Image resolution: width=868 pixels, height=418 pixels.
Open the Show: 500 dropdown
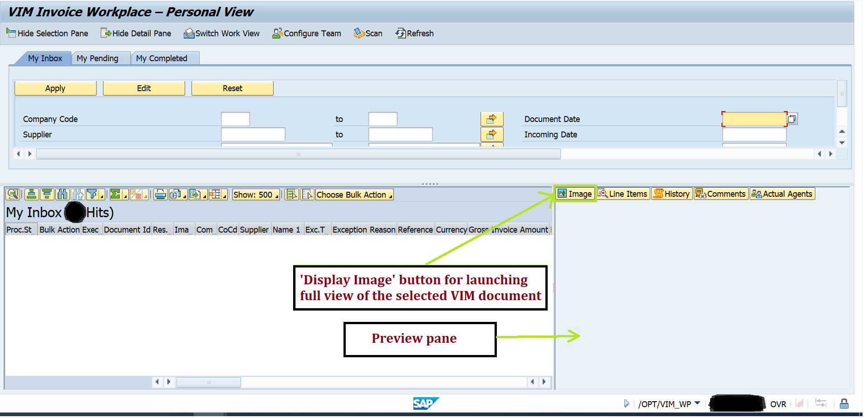click(255, 194)
